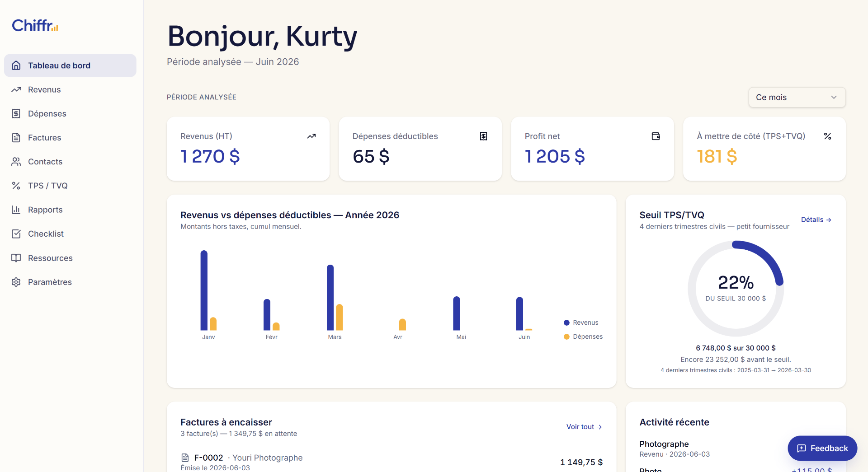Toggle the Revenus legend item in chart
The image size is (868, 472).
(581, 322)
